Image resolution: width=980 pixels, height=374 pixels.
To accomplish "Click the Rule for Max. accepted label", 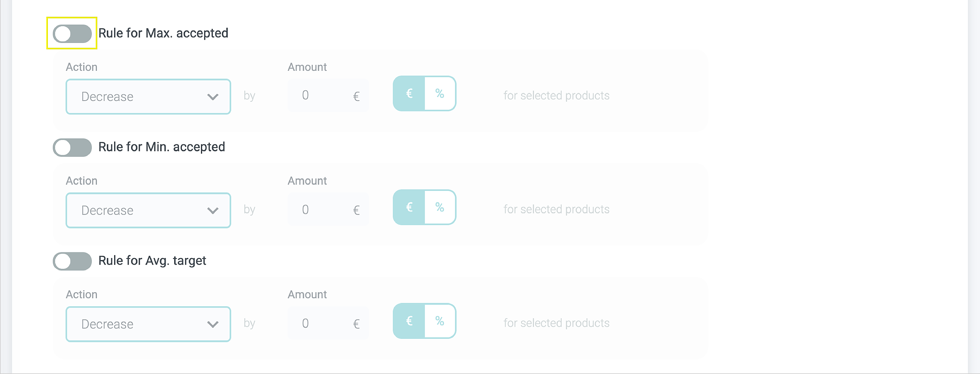I will [163, 33].
